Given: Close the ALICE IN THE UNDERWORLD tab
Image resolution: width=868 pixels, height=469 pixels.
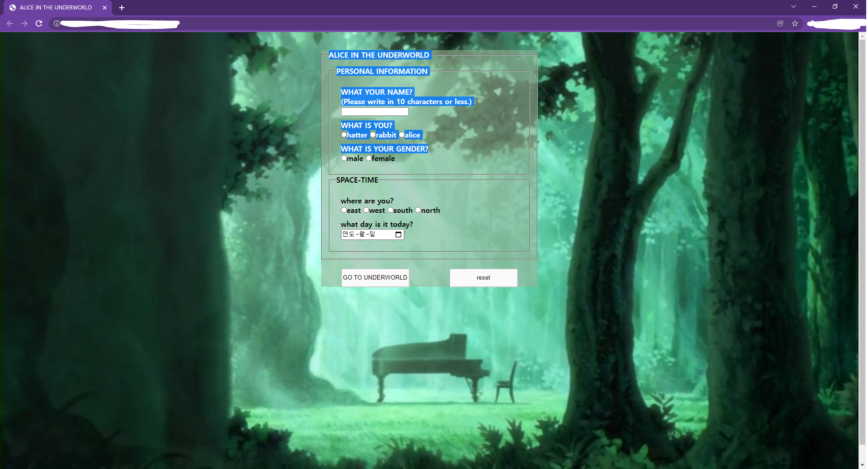Looking at the screenshot, I should tap(105, 8).
